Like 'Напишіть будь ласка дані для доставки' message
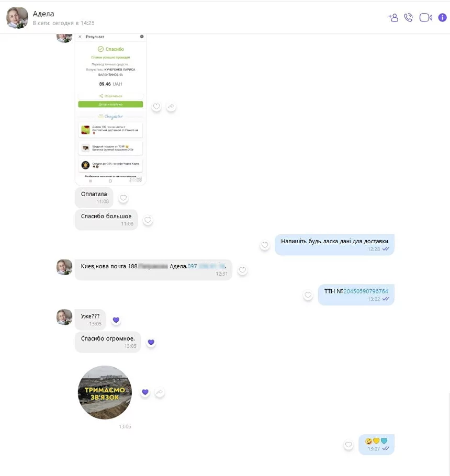 pyautogui.click(x=265, y=245)
